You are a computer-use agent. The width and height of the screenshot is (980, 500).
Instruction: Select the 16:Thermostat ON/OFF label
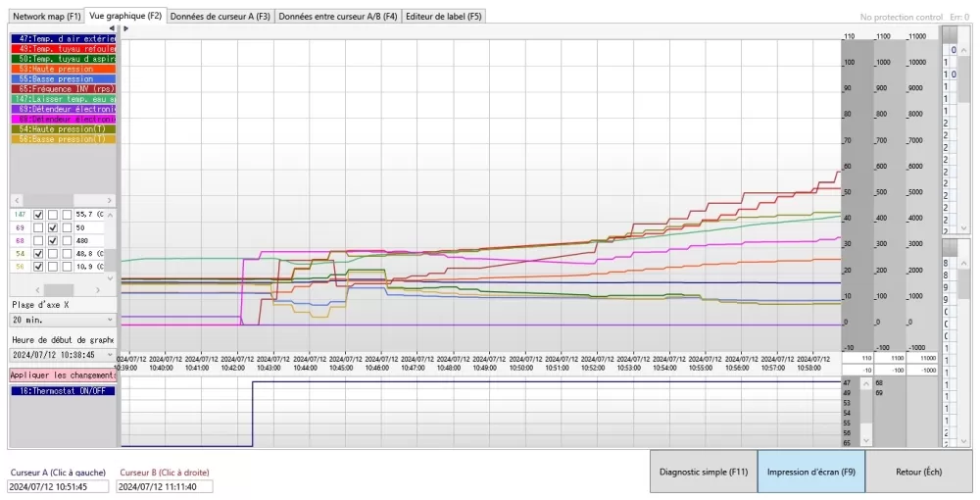pyautogui.click(x=64, y=391)
